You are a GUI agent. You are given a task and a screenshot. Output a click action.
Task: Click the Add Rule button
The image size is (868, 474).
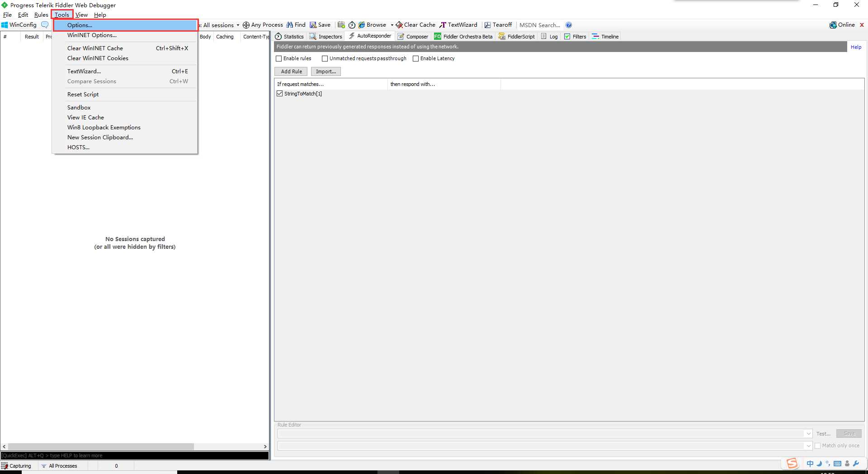[291, 71]
